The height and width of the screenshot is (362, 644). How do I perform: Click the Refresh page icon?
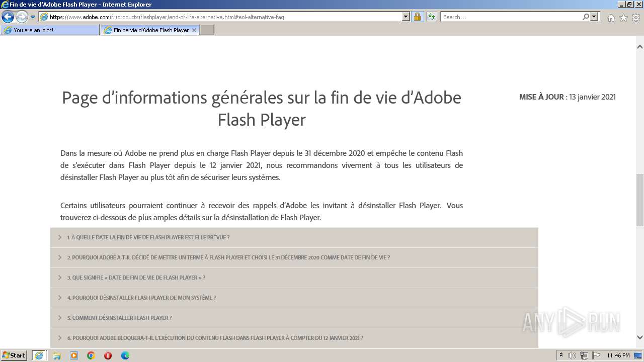point(431,17)
